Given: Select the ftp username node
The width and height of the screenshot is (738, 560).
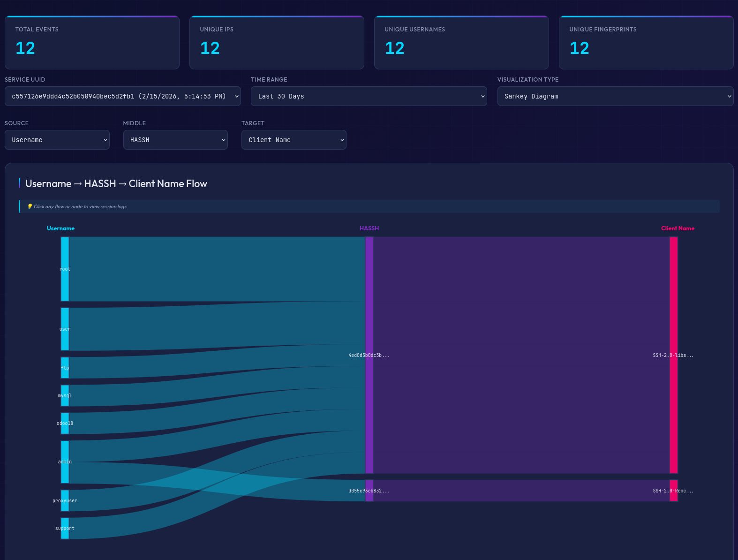Looking at the screenshot, I should point(65,368).
